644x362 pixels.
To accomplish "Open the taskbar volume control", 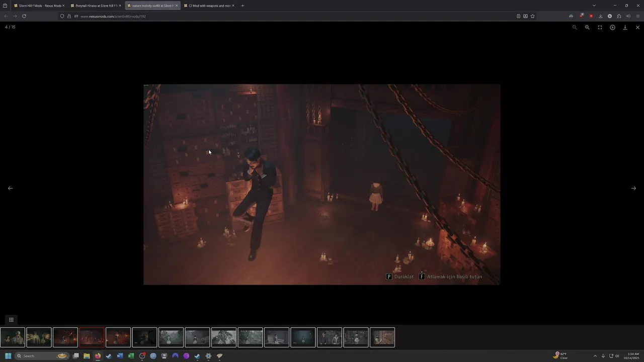I will 617,356.
